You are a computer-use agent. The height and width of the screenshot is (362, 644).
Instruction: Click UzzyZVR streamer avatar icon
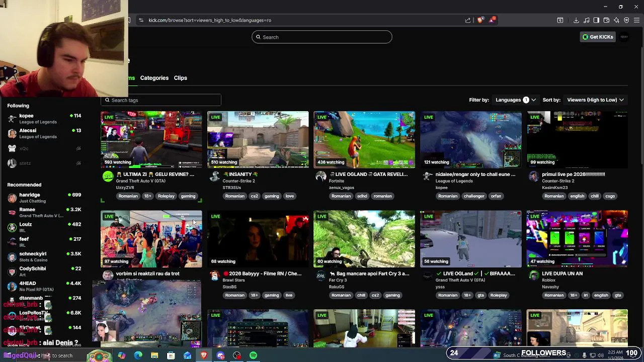[x=108, y=176]
